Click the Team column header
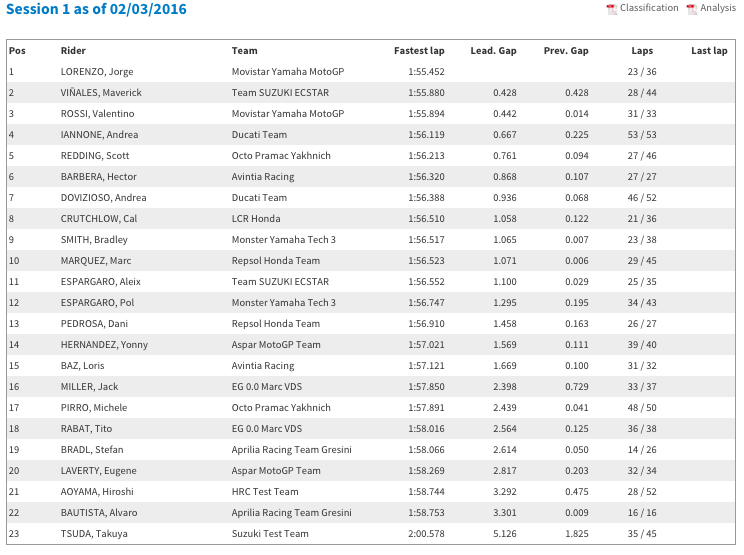744x555 pixels. 244,51
